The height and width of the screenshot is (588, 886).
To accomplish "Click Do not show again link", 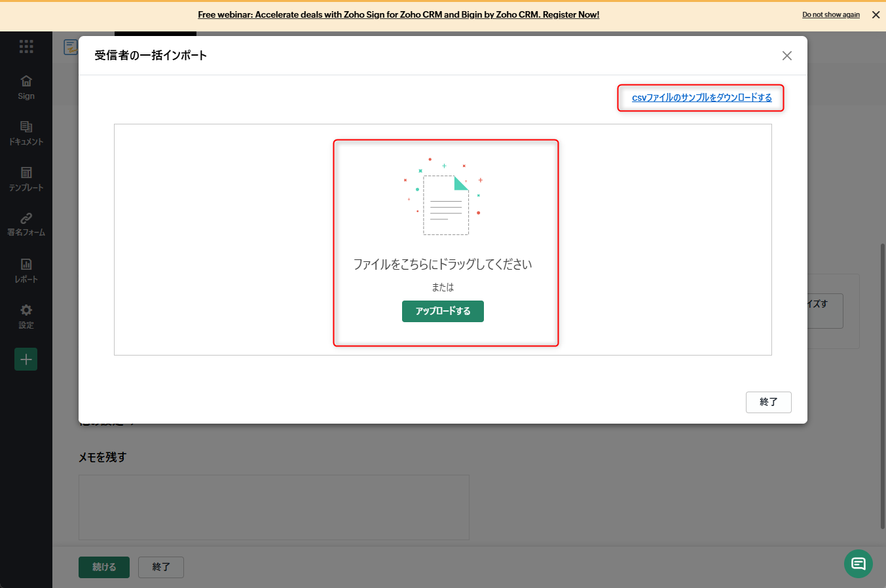I will (x=830, y=14).
